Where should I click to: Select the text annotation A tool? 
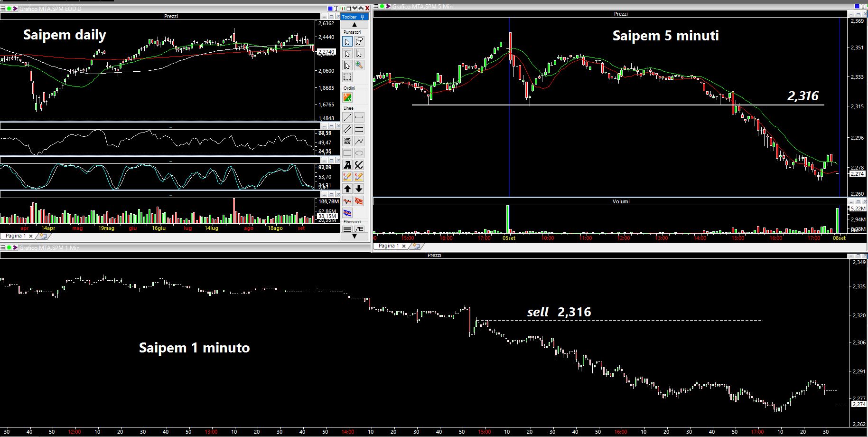point(347,165)
